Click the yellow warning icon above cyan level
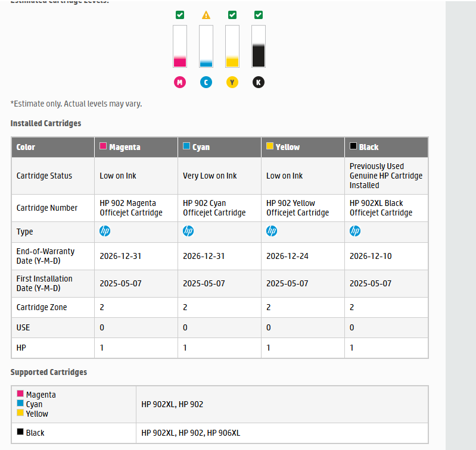 click(x=206, y=15)
